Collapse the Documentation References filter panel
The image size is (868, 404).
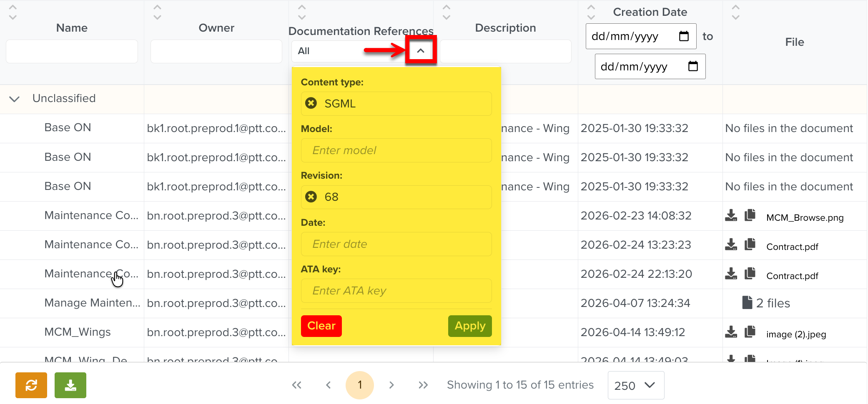point(421,50)
